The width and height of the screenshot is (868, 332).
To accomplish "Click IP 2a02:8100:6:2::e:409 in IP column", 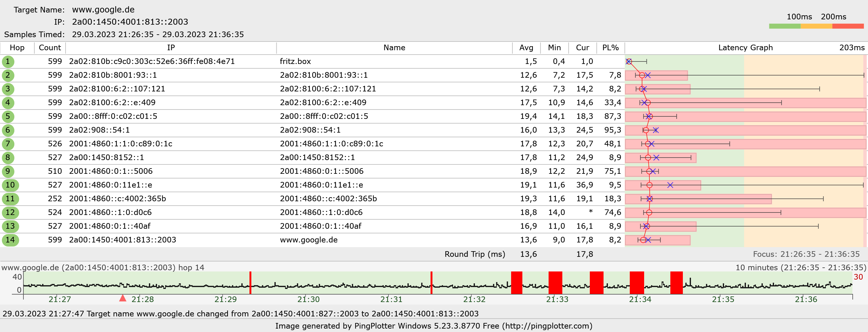I will coord(112,103).
